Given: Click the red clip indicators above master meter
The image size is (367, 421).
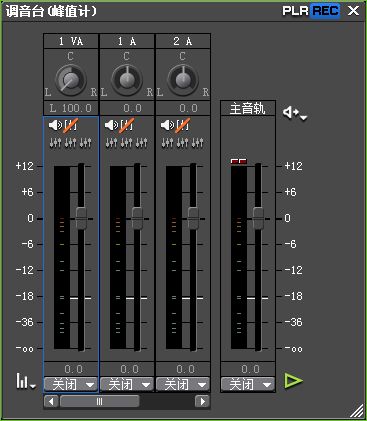Looking at the screenshot, I should click(x=239, y=161).
